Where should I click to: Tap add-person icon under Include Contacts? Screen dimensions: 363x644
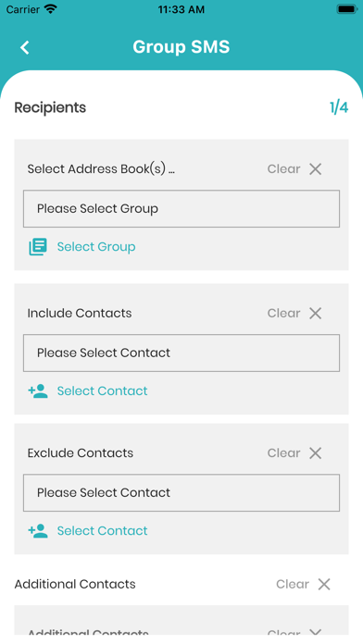38,391
